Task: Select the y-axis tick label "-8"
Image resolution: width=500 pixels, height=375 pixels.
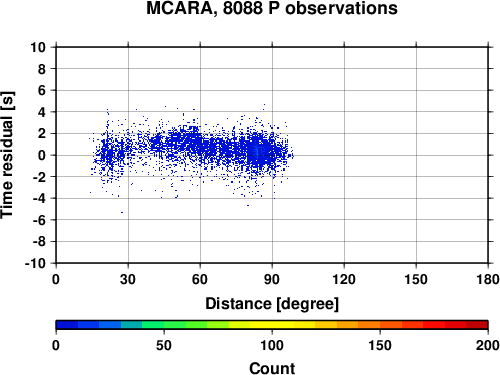Action: coord(39,242)
